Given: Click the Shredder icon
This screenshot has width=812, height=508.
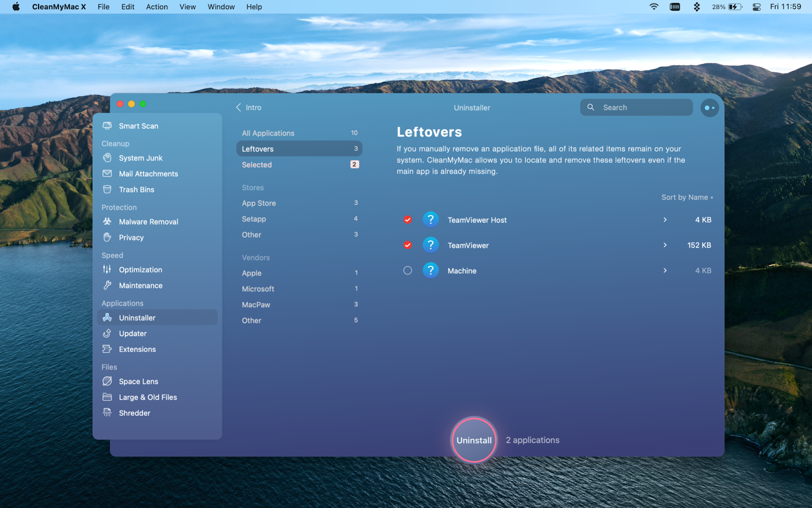Looking at the screenshot, I should click(107, 412).
